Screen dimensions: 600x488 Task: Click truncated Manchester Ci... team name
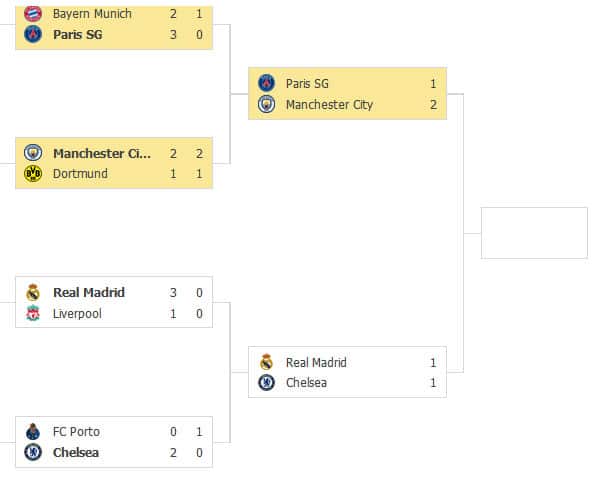click(x=102, y=153)
